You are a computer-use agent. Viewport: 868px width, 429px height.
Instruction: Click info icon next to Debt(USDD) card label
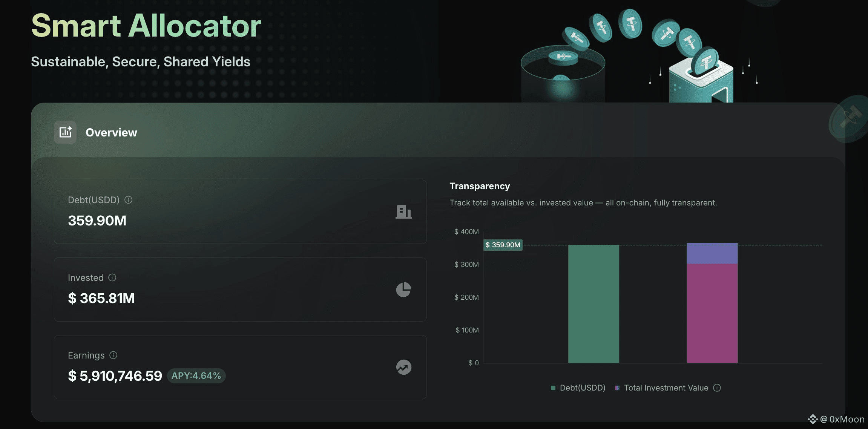click(x=128, y=200)
